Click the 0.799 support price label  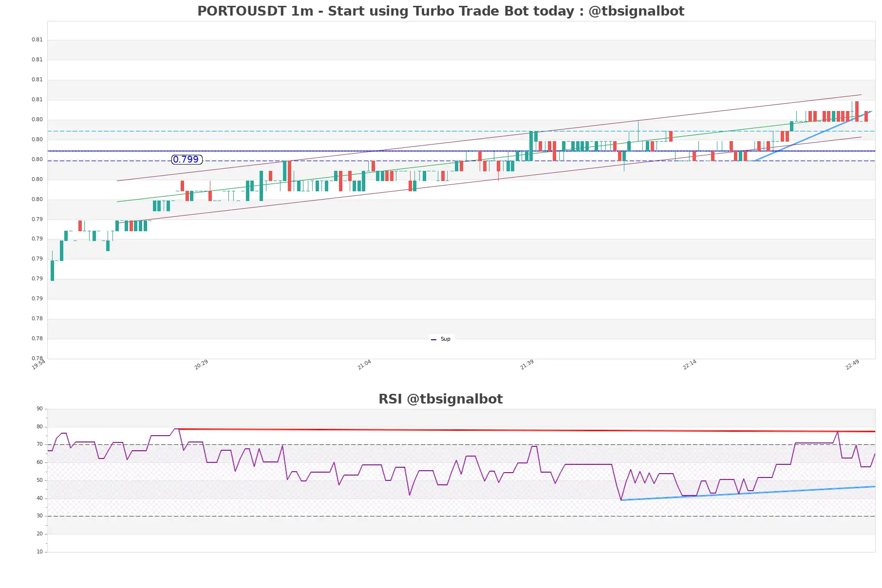187,159
